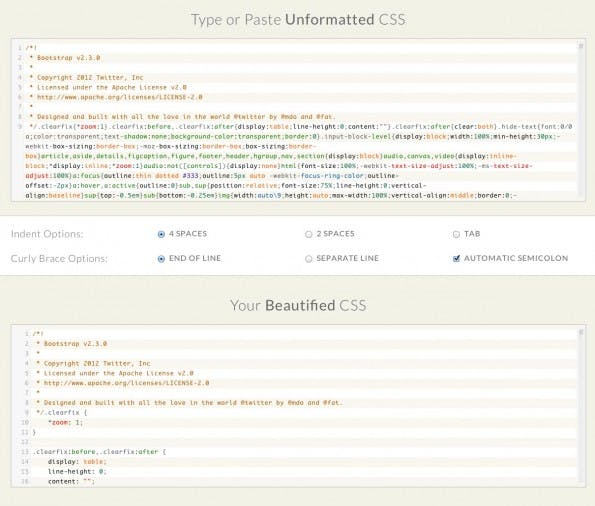The height and width of the screenshot is (506, 595).
Task: Click the "2 SPACES" label text
Action: [335, 234]
